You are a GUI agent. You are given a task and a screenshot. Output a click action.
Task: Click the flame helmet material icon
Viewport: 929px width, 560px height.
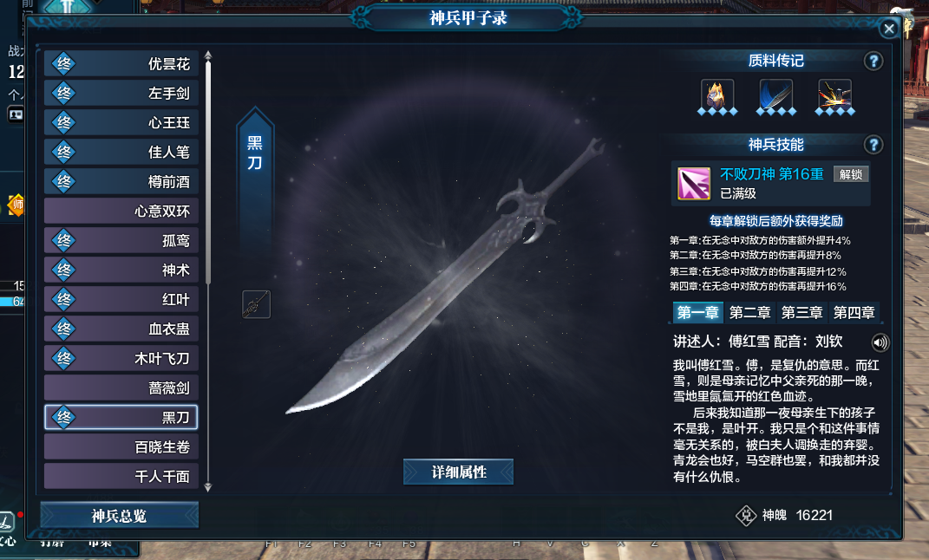point(716,94)
